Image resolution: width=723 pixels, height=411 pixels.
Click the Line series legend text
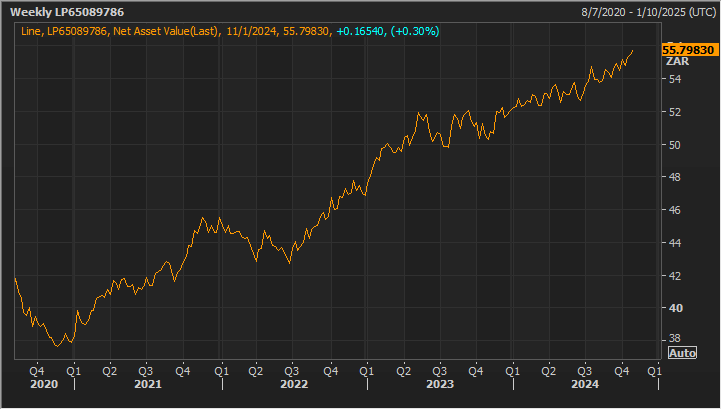31,31
